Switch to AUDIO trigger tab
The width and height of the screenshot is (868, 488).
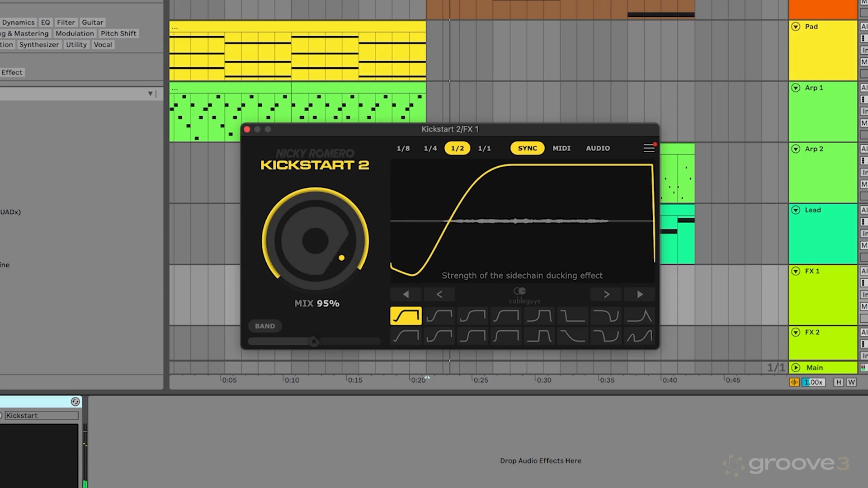point(598,148)
